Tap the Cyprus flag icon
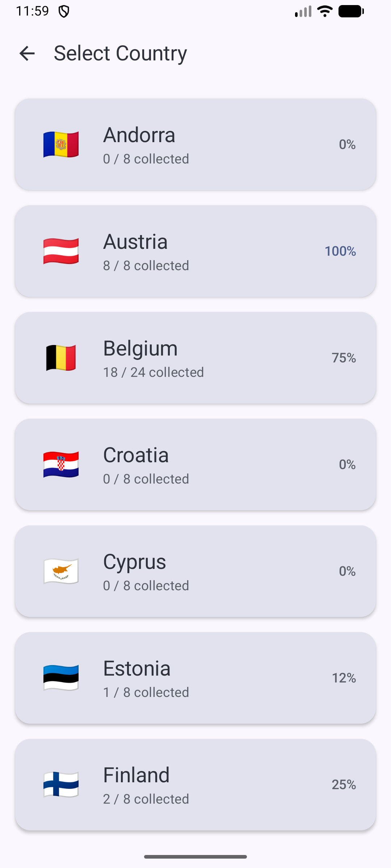This screenshot has width=391, height=868. (61, 571)
